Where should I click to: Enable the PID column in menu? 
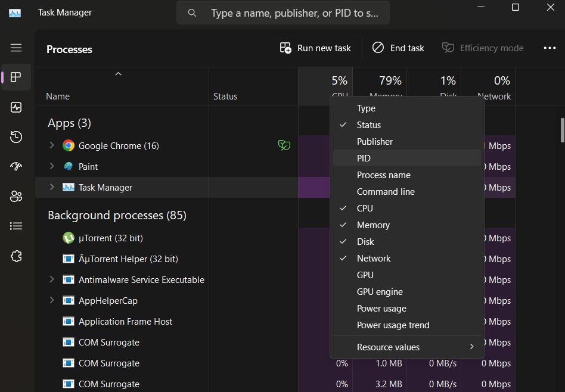[364, 158]
